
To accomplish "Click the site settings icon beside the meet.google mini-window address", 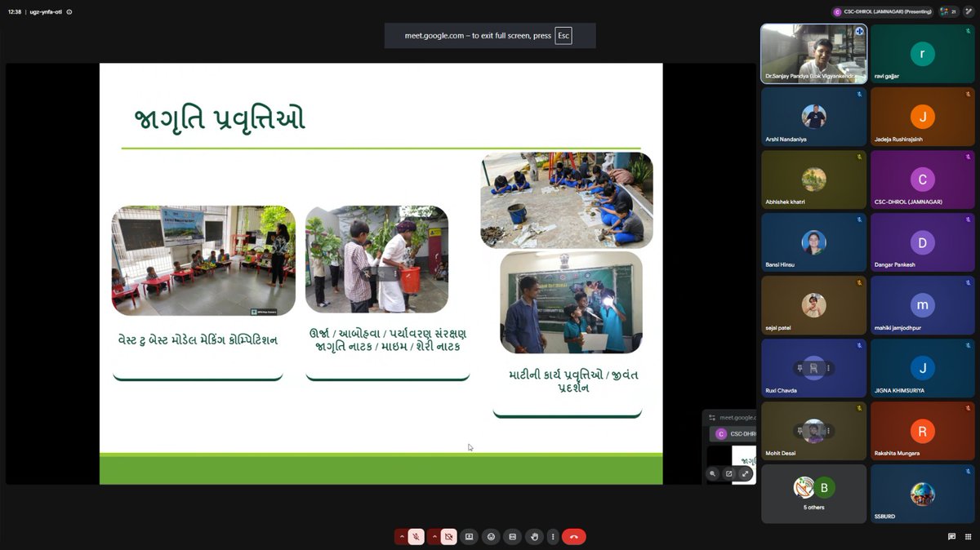I will click(x=712, y=417).
